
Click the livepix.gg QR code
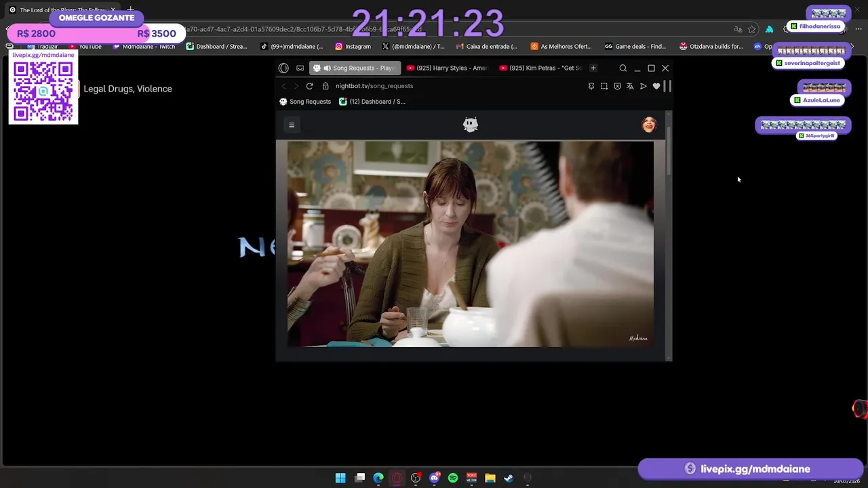(43, 91)
